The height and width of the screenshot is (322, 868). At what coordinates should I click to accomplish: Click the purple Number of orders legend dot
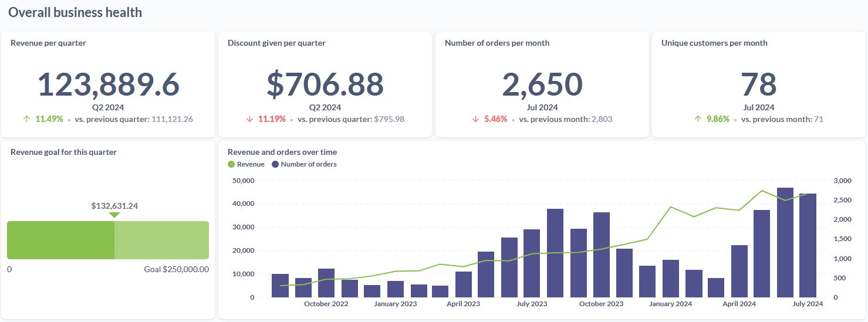point(275,164)
